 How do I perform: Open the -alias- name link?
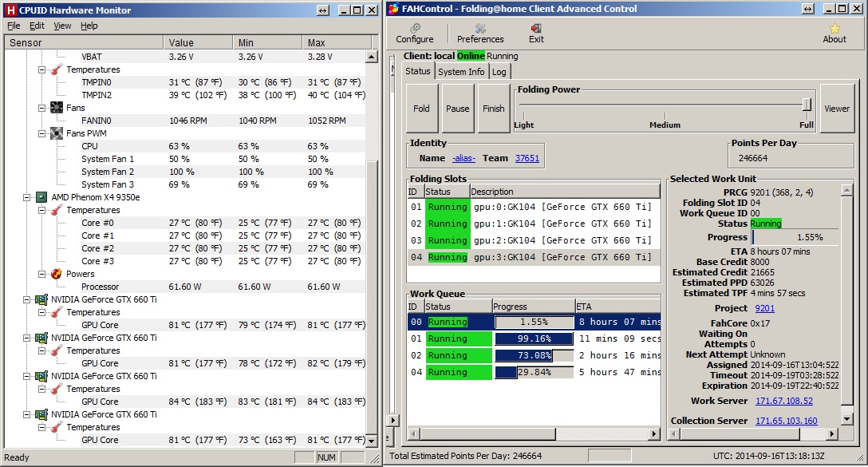[464, 158]
